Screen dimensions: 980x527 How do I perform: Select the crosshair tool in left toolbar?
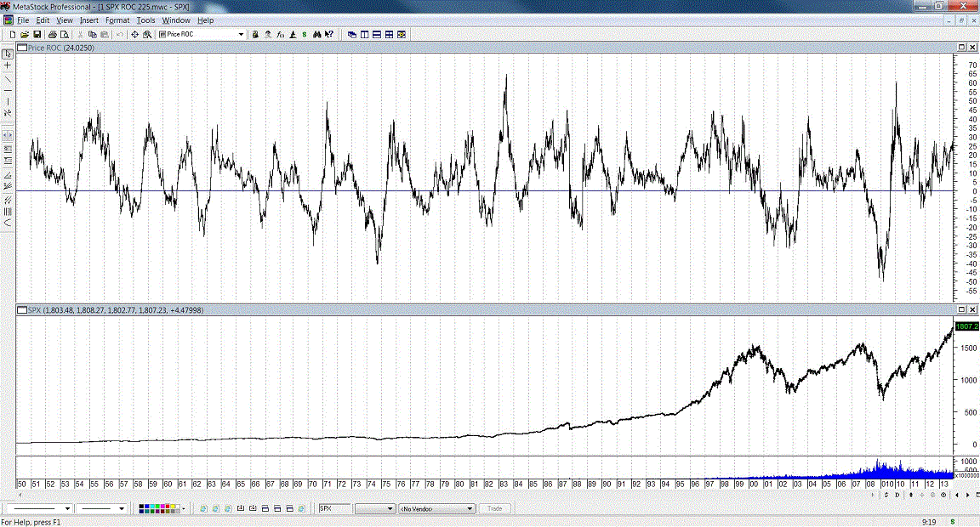coord(8,65)
